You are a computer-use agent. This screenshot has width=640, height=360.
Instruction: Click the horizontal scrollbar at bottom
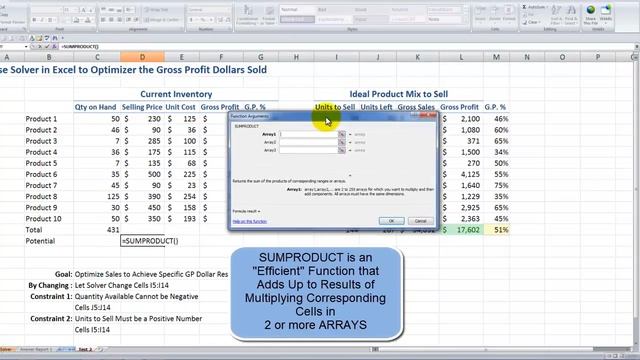486,349
